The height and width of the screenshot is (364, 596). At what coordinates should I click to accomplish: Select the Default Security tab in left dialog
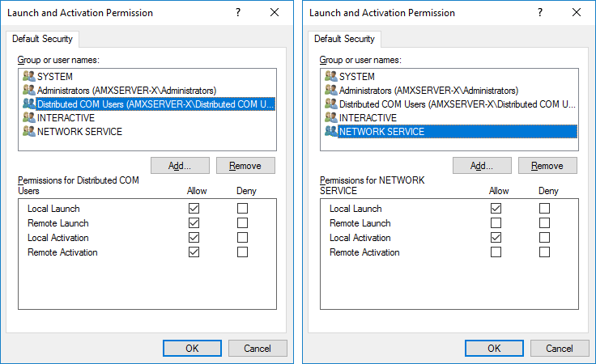pos(43,39)
